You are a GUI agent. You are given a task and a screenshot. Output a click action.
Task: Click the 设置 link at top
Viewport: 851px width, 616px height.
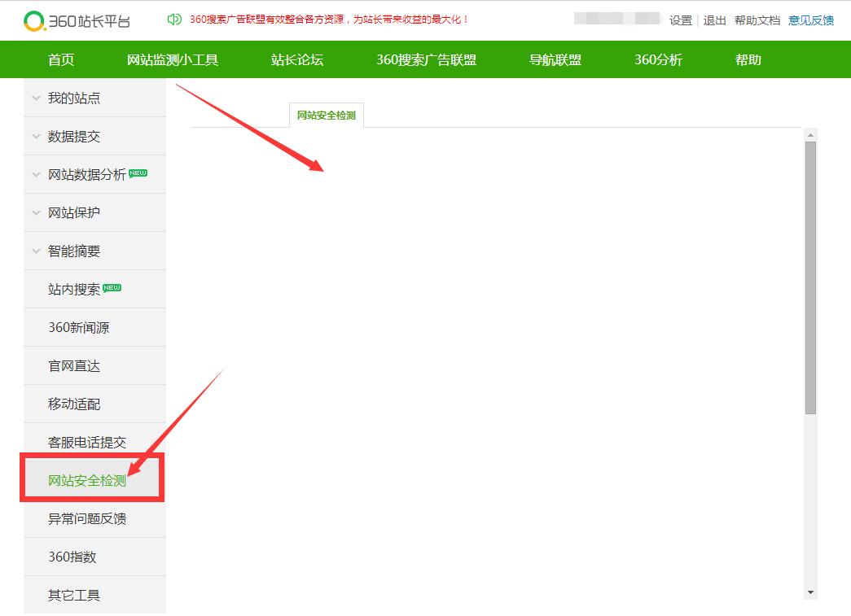[680, 20]
